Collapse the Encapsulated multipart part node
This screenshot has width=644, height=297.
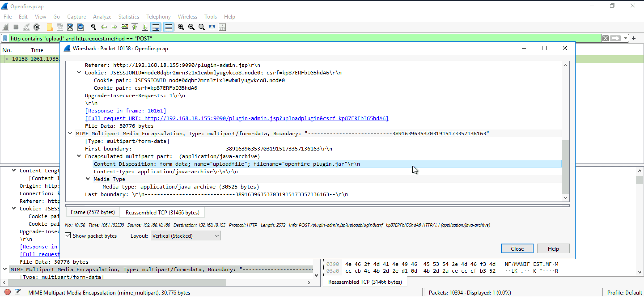[x=79, y=156]
